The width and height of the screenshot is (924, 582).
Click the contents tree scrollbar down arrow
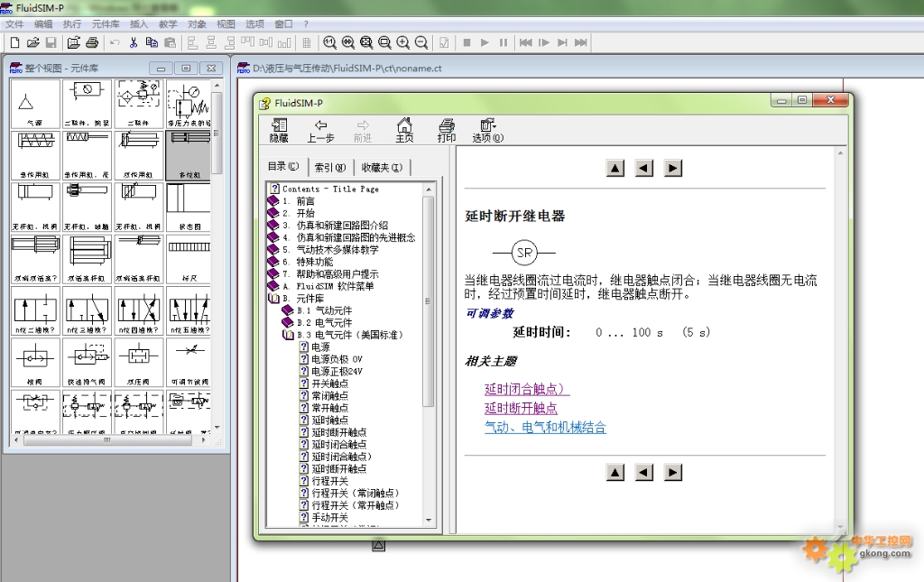(429, 520)
